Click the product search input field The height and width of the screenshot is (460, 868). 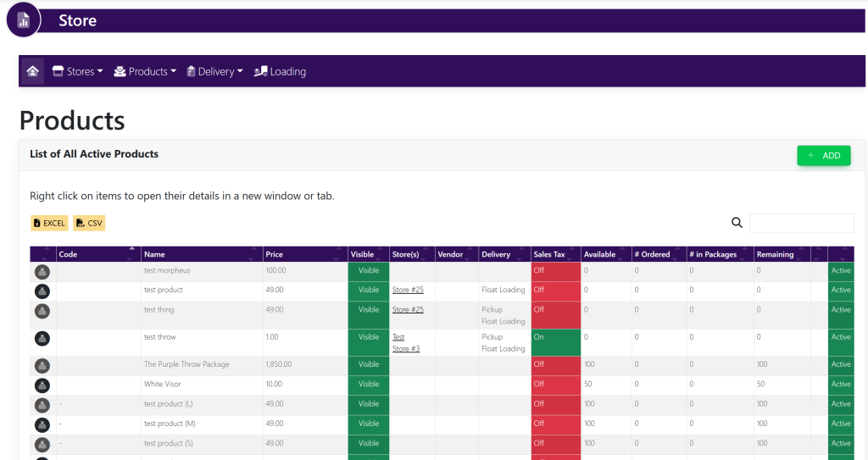[801, 223]
